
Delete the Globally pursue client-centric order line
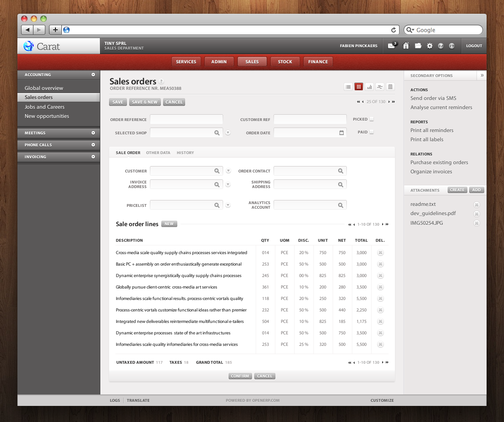[x=380, y=287]
